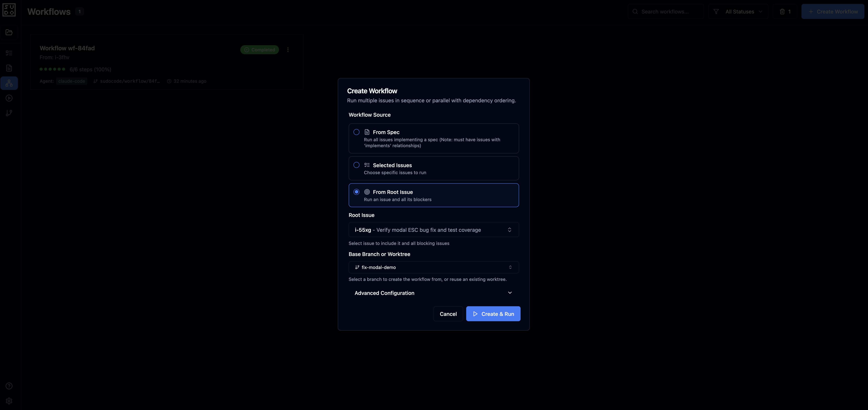Click the Sudo logo at top left
868x410 pixels.
tap(9, 10)
